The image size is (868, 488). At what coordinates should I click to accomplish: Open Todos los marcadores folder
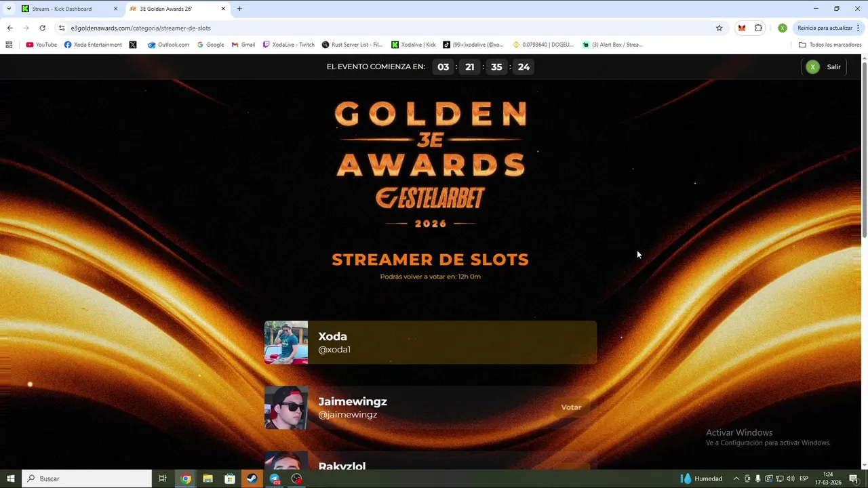(830, 45)
